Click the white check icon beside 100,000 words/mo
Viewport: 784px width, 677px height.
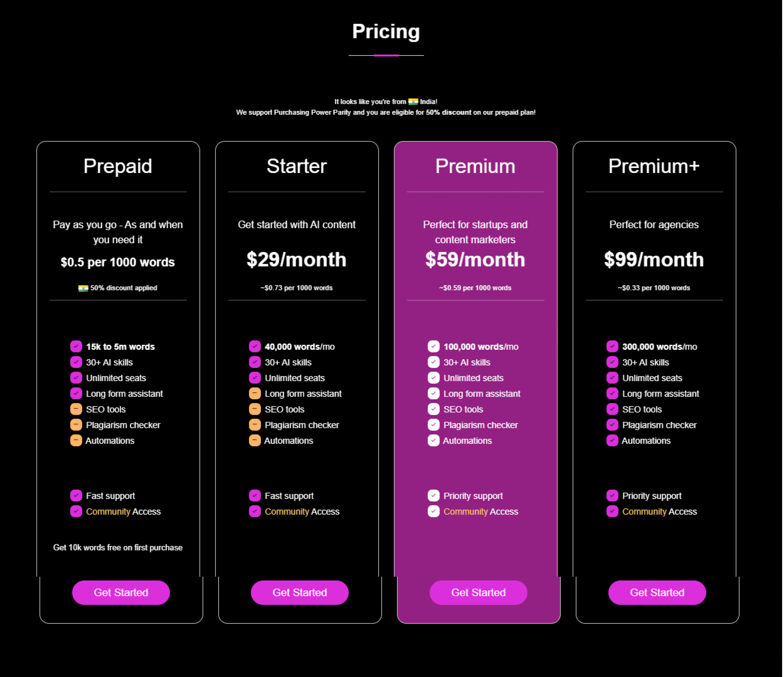pos(433,346)
